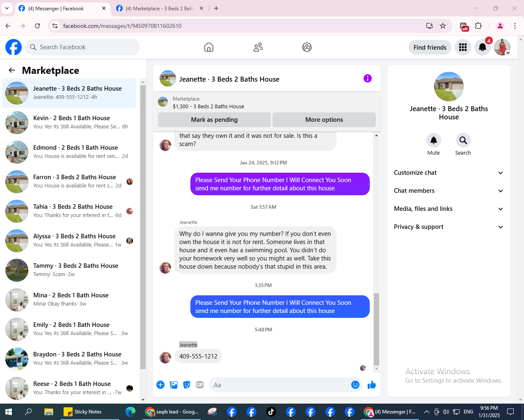Open Windows taskbar search
The image size is (524, 420).
pos(28,412)
